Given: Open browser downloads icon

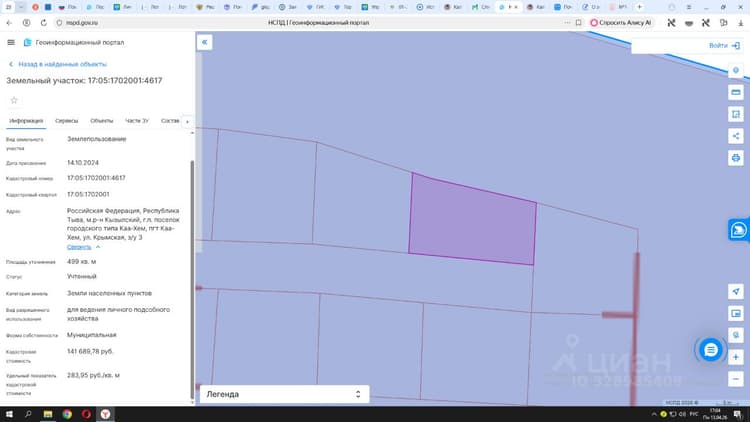Looking at the screenshot, I should [740, 22].
